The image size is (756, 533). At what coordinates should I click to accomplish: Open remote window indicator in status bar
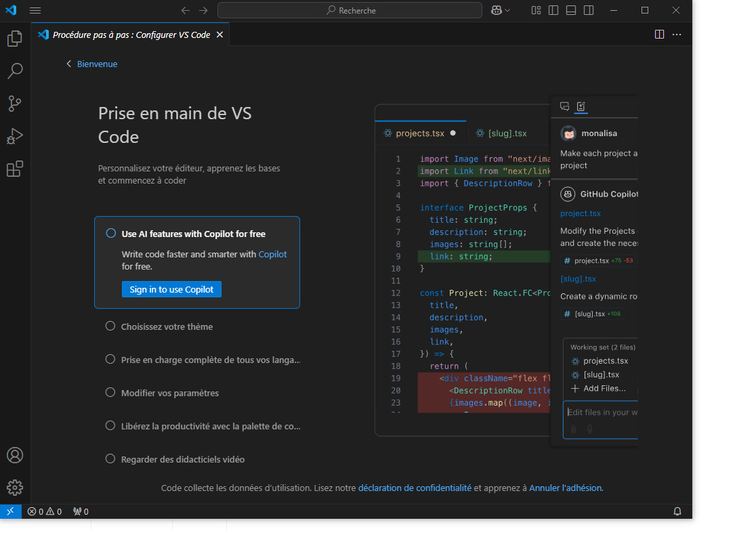click(x=11, y=511)
